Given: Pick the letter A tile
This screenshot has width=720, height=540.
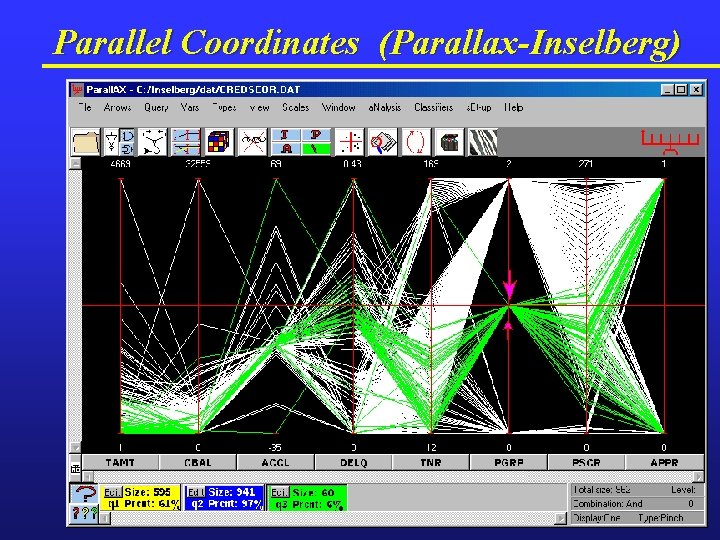Looking at the screenshot, I should (x=286, y=149).
